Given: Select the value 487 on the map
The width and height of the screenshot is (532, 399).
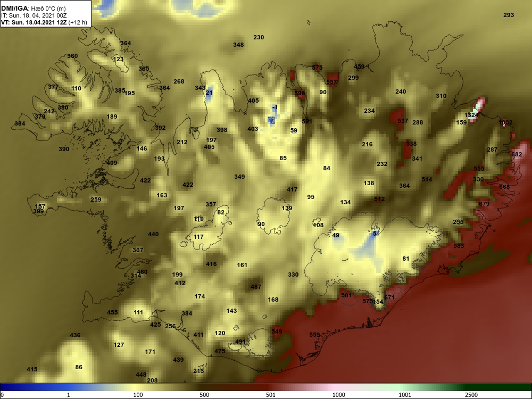Looking at the screenshot, I should coord(256,287).
